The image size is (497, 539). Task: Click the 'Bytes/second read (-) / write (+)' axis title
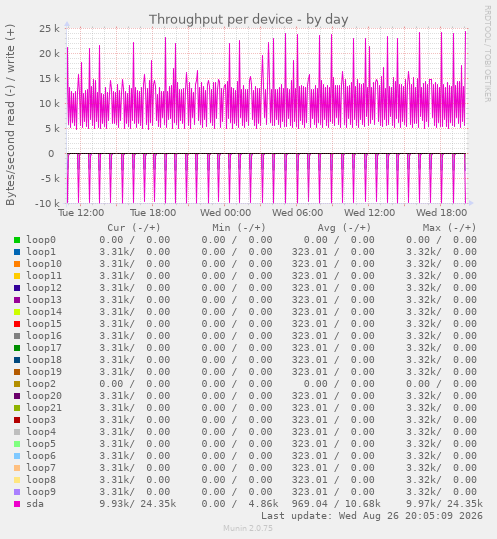[10, 115]
